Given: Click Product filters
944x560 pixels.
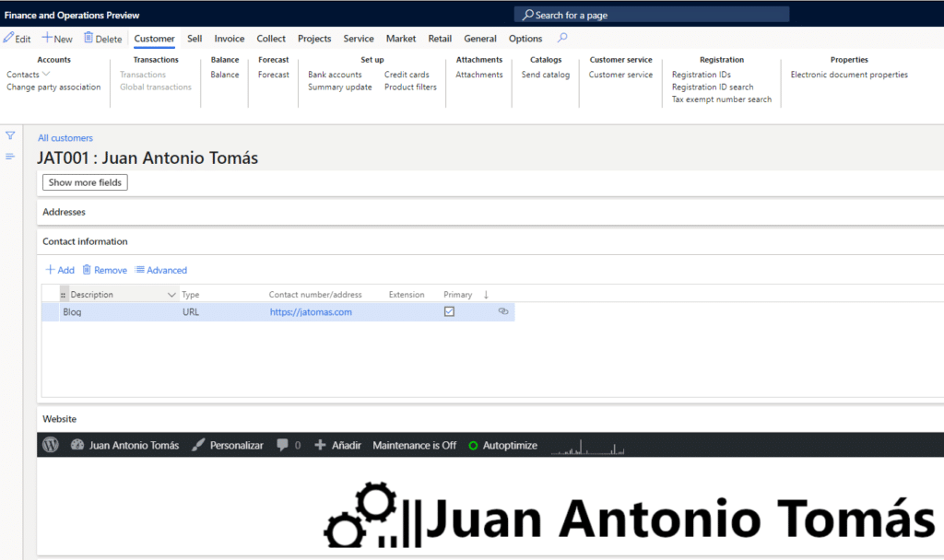Looking at the screenshot, I should 410,87.
